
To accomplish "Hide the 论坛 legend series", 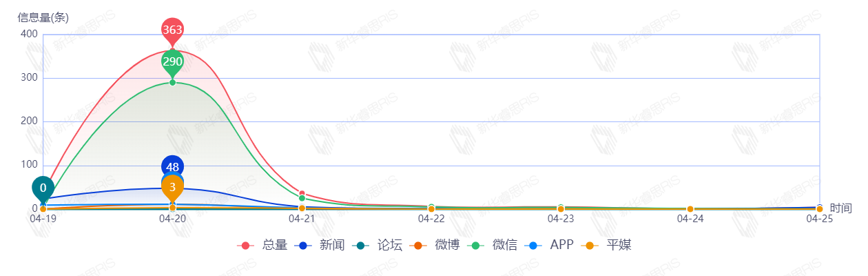I will [378, 245].
